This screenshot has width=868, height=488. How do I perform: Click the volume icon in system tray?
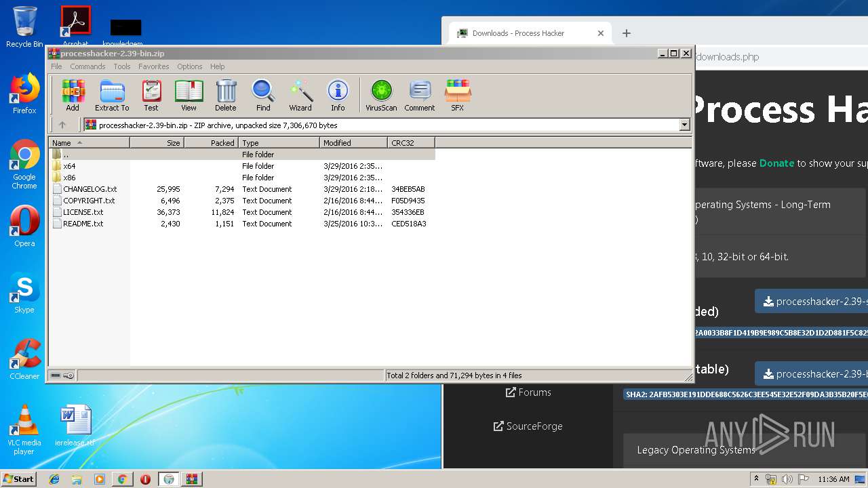(787, 479)
